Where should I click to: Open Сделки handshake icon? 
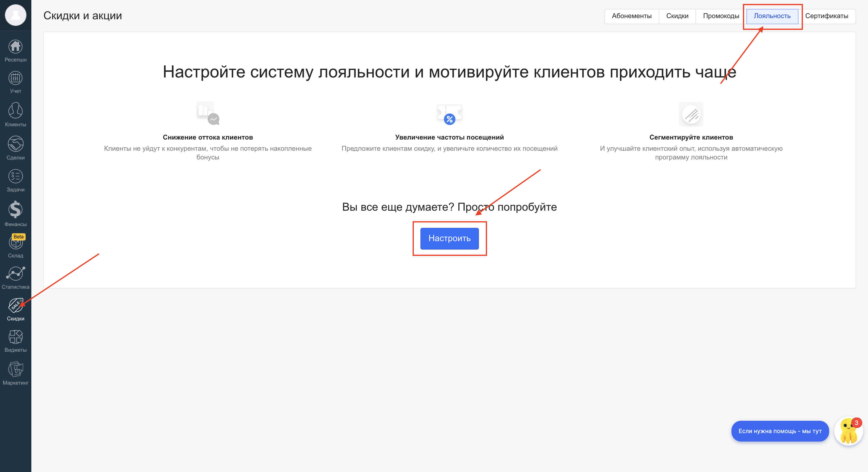(15, 144)
